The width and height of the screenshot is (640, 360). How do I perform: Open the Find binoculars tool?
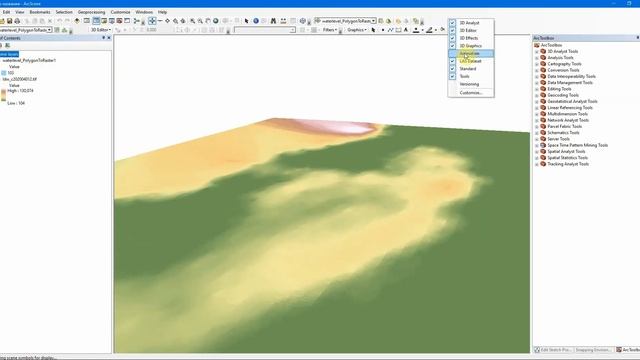(273, 21)
